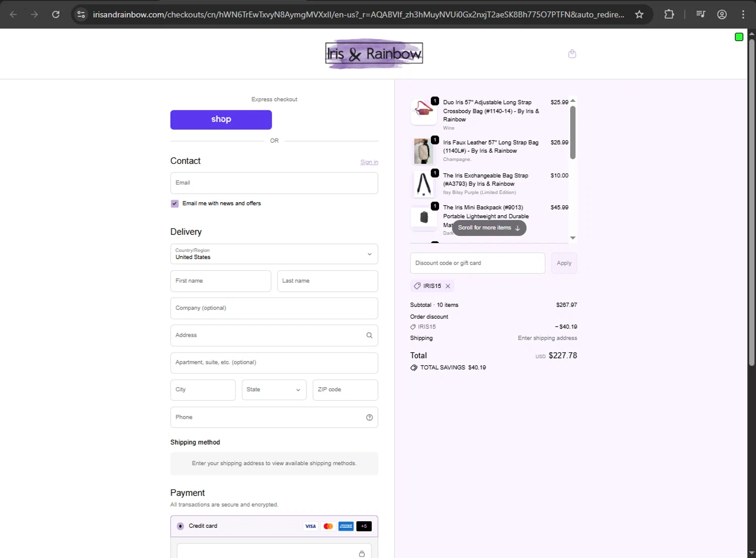
Task: Click the IRIS15 tag icon under Order discount
Action: pos(413,327)
